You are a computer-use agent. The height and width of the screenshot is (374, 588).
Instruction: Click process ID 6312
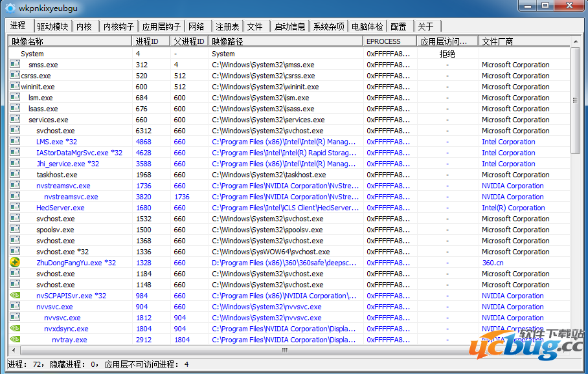click(x=144, y=131)
